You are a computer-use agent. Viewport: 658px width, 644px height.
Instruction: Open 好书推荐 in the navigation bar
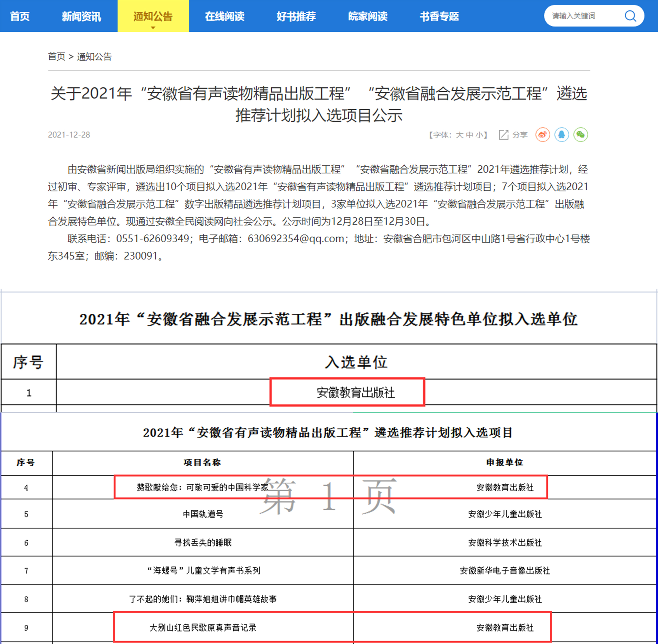[x=296, y=16]
